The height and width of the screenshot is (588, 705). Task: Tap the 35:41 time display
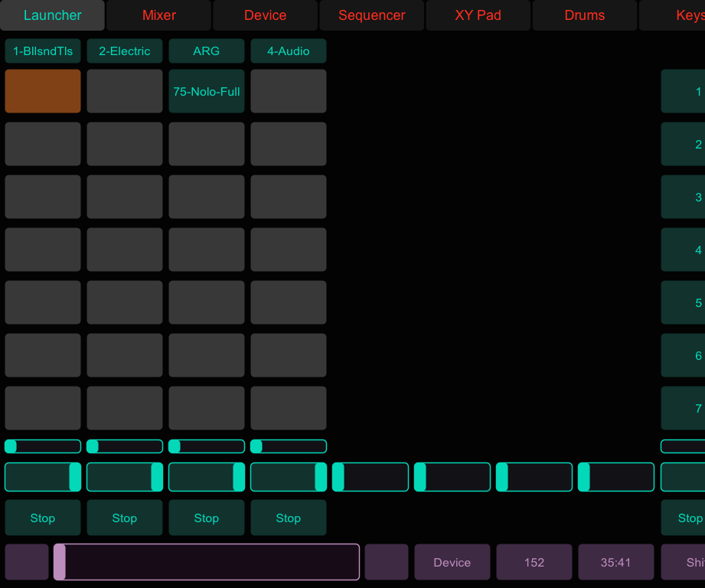(x=615, y=561)
